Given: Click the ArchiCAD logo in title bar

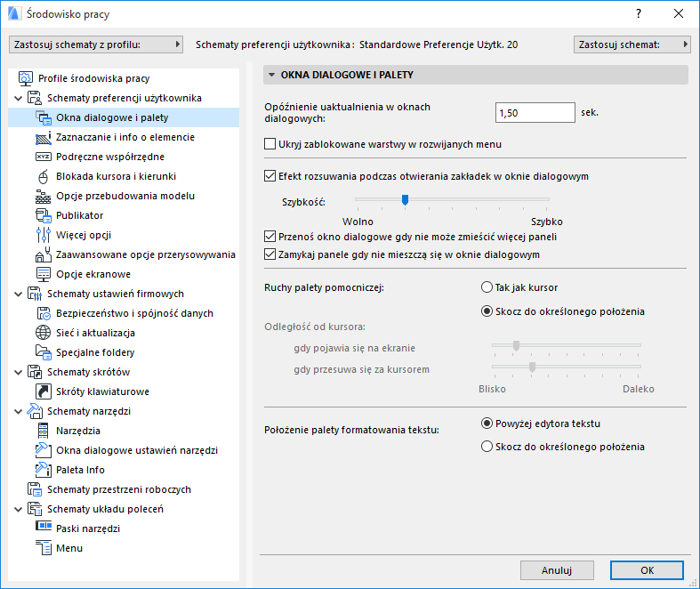Looking at the screenshot, I should pyautogui.click(x=14, y=14).
